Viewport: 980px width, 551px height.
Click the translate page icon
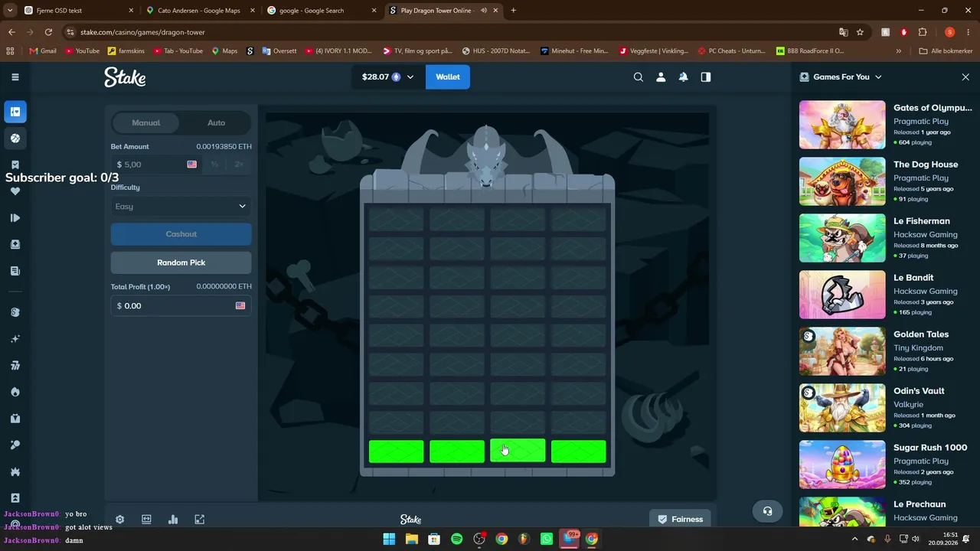[843, 32]
